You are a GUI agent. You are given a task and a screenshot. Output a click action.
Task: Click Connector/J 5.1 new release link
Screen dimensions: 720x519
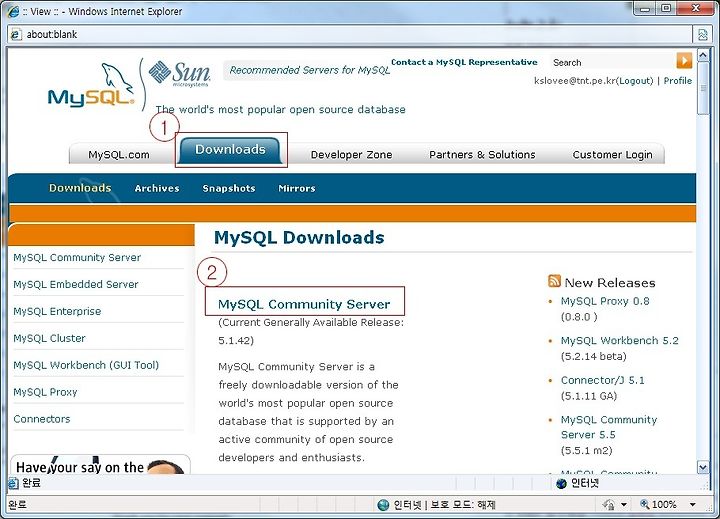pos(602,380)
